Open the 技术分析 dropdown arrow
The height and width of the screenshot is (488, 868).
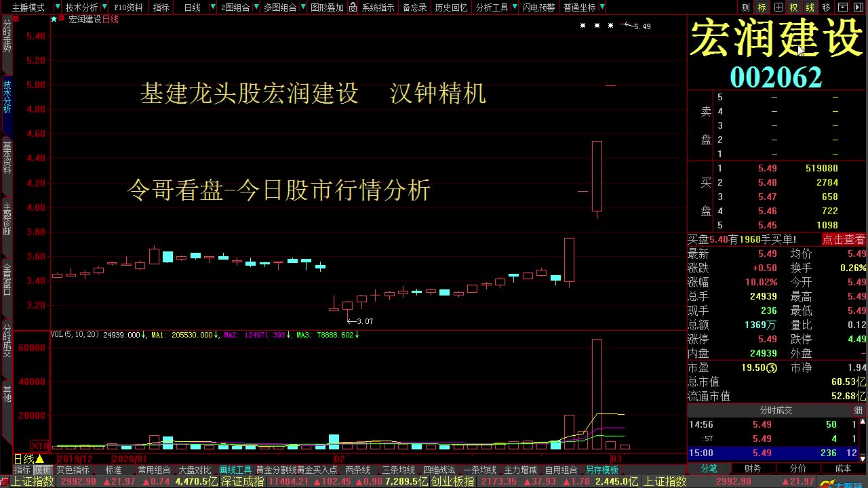(x=104, y=7)
